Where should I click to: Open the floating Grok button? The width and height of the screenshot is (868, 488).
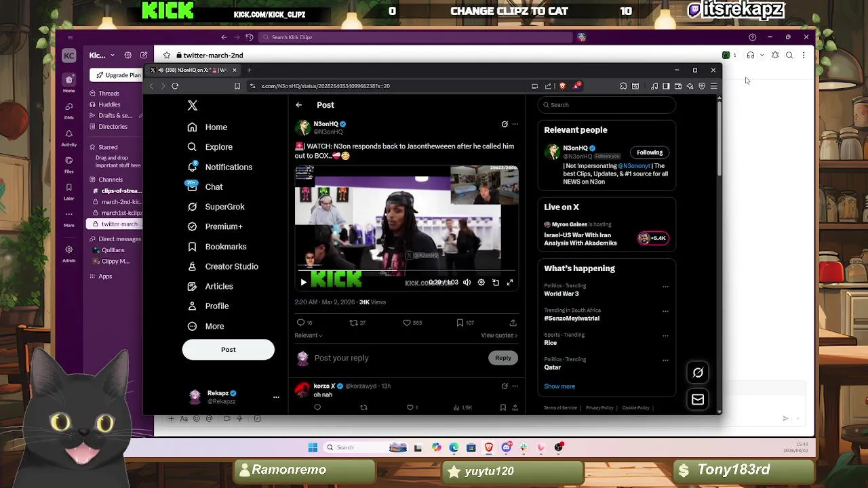click(x=698, y=372)
